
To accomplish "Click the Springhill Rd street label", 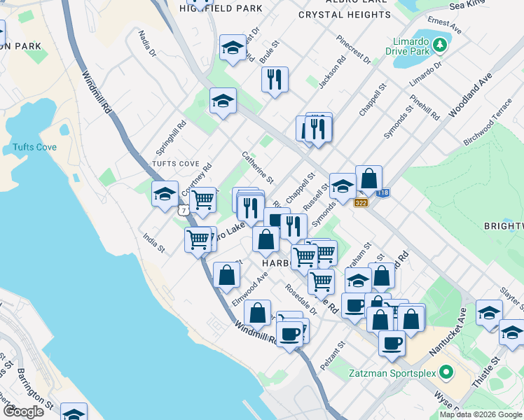I will (x=171, y=138).
